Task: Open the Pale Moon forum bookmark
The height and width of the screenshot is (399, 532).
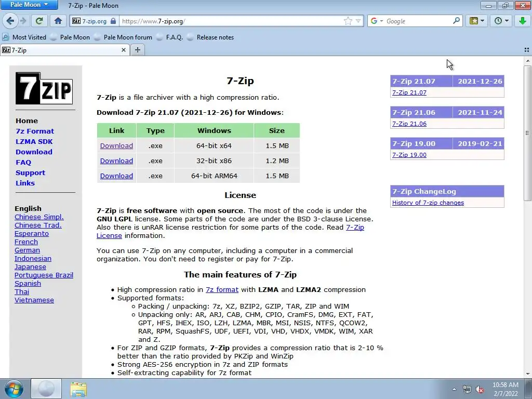Action: [x=124, y=37]
